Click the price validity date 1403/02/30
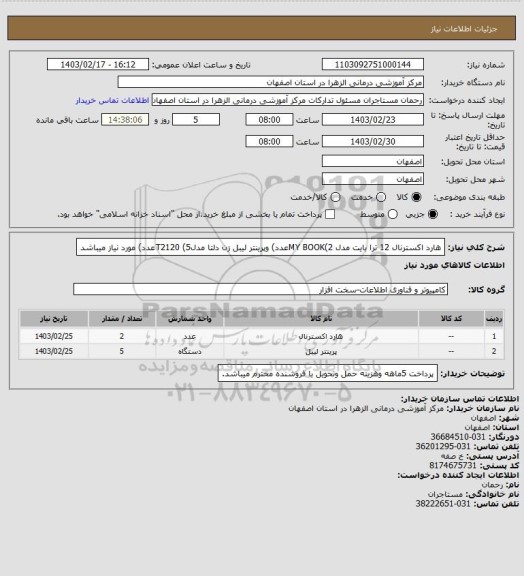Image resolution: width=524 pixels, height=576 pixels. point(373,141)
